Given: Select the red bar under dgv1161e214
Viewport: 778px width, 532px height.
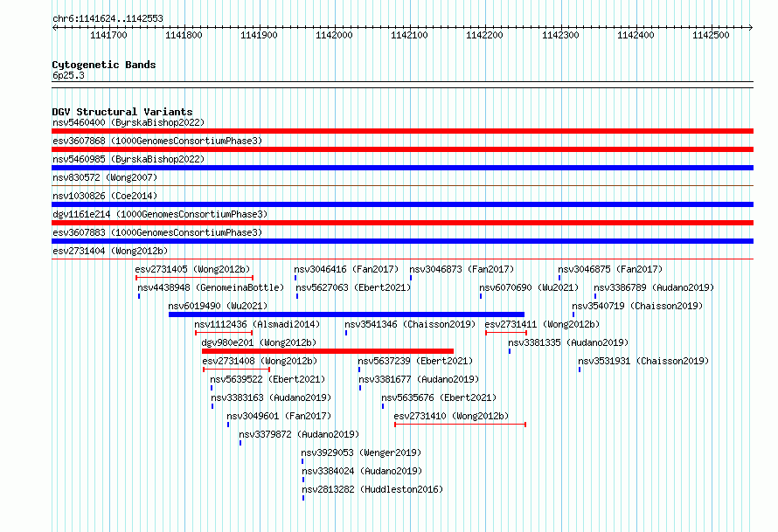Looking at the screenshot, I should [402, 223].
